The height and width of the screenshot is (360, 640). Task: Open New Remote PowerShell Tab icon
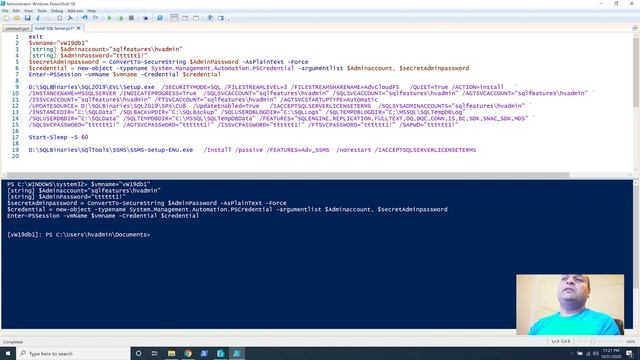[x=145, y=18]
